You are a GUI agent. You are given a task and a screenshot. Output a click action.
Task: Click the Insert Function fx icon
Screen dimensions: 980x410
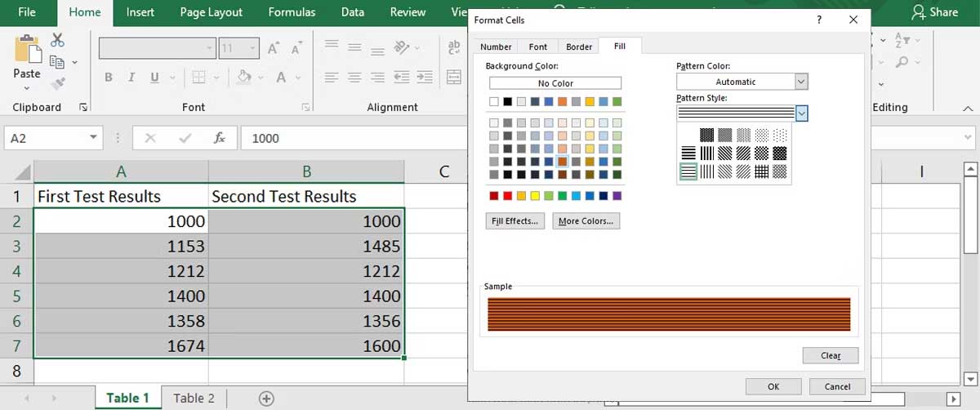[x=219, y=138]
